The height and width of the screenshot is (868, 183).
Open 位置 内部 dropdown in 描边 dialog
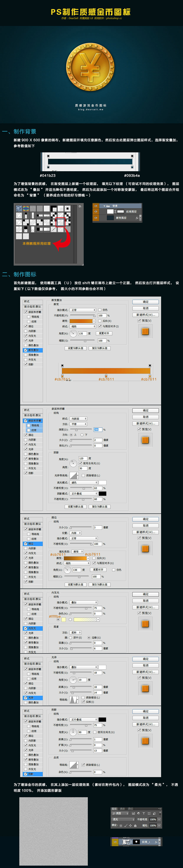point(76,533)
